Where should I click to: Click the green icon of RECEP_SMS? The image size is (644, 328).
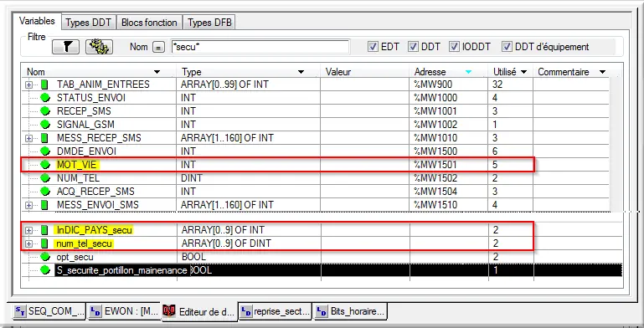coord(44,111)
